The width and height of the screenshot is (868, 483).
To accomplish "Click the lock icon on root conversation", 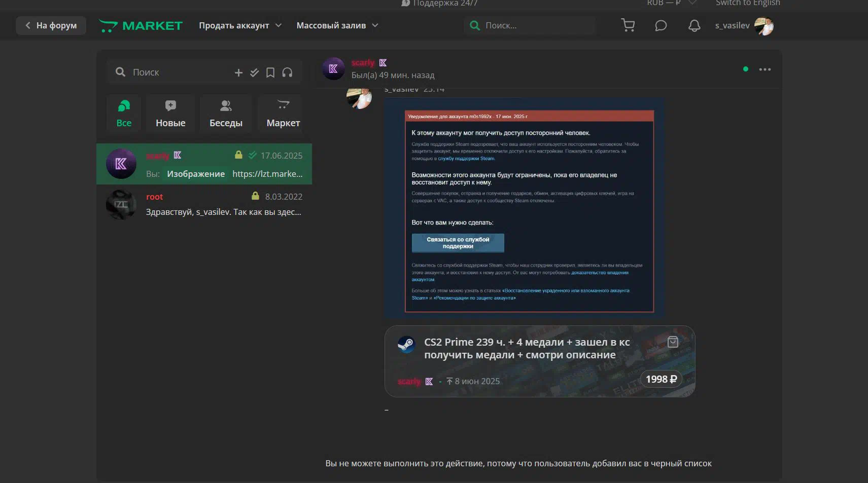I will tap(255, 196).
